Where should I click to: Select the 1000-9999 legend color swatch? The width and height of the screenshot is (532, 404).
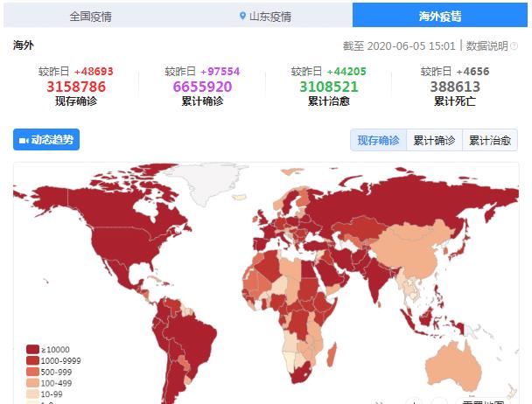[x=32, y=359]
